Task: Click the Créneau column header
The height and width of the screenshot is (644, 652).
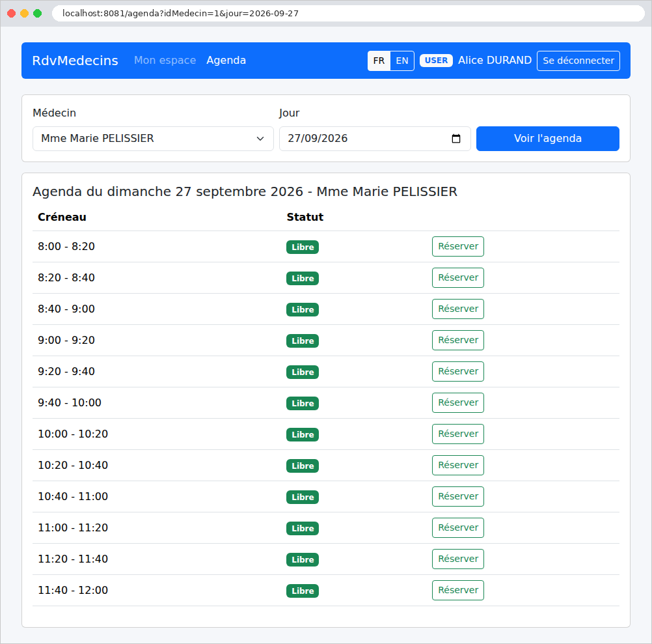Action: tap(62, 217)
